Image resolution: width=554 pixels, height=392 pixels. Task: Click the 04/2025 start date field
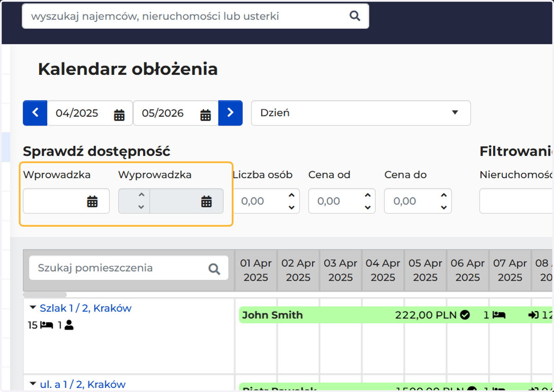tap(90, 113)
